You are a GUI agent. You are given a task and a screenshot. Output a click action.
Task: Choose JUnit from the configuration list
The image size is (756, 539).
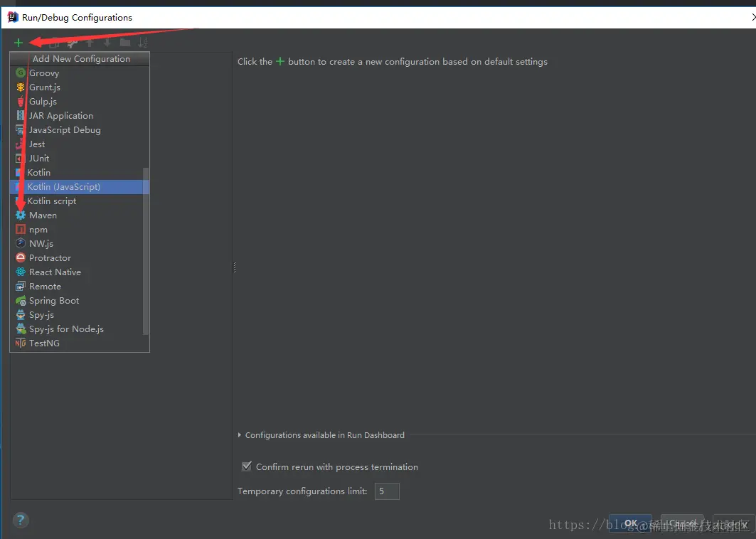coord(80,158)
